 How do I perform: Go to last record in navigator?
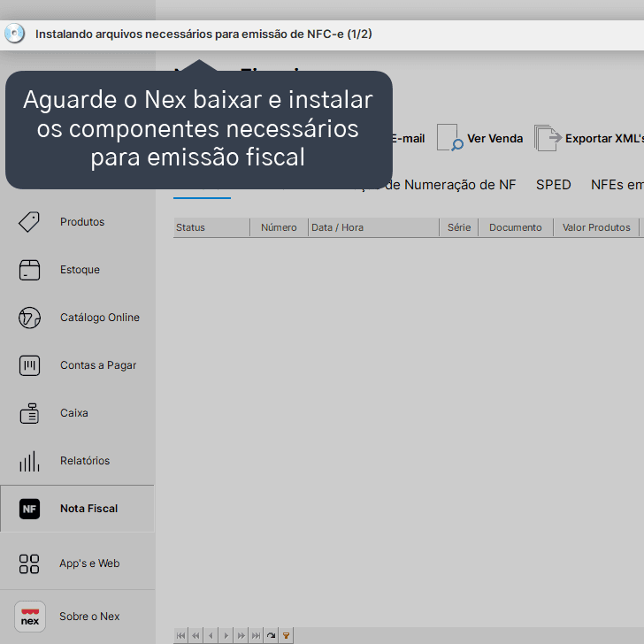click(x=256, y=635)
